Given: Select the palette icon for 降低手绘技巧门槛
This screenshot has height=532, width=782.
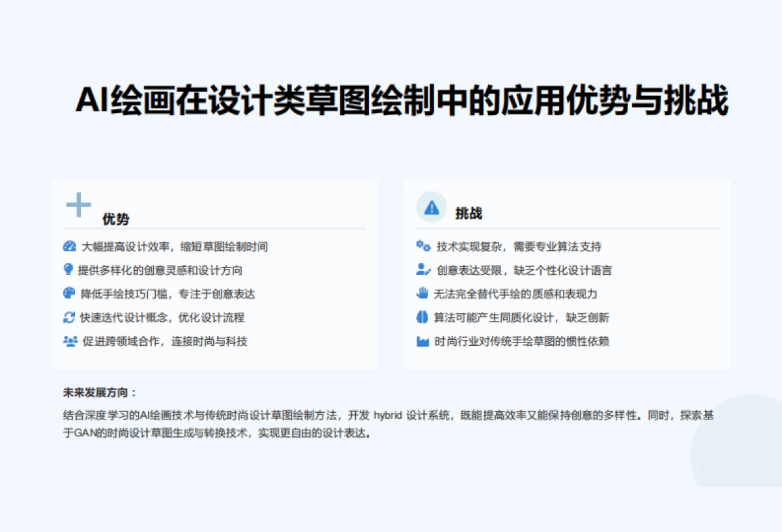Looking at the screenshot, I should click(70, 294).
